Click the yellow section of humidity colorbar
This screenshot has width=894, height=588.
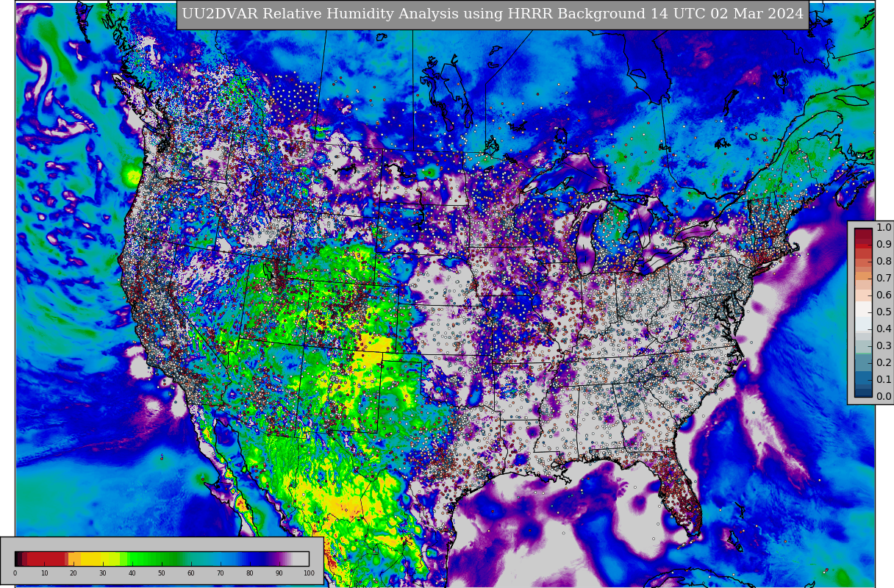pos(94,559)
